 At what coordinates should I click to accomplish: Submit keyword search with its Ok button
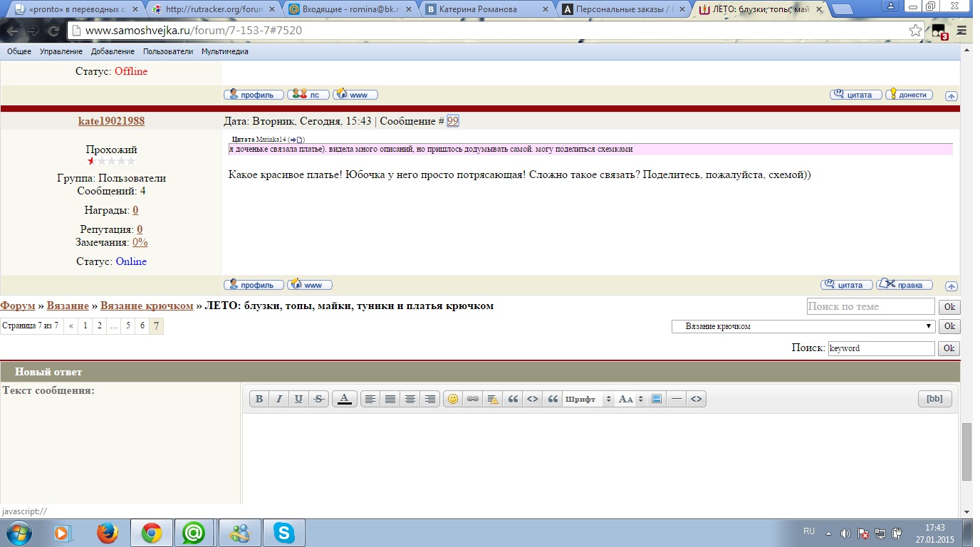(949, 348)
